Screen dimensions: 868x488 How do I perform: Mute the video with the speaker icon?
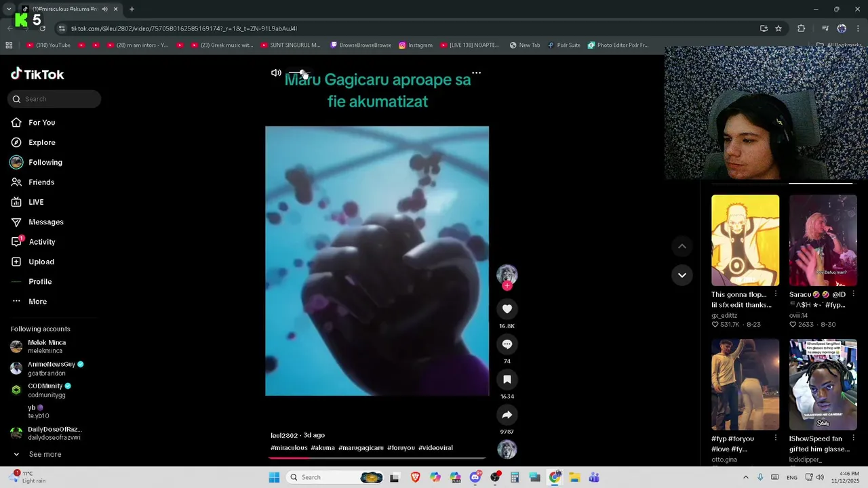click(x=276, y=73)
